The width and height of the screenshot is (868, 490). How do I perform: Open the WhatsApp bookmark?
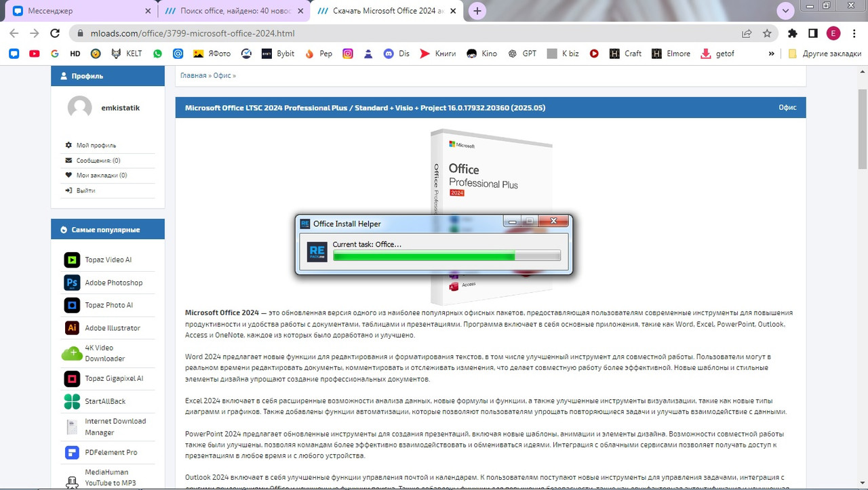pos(157,54)
